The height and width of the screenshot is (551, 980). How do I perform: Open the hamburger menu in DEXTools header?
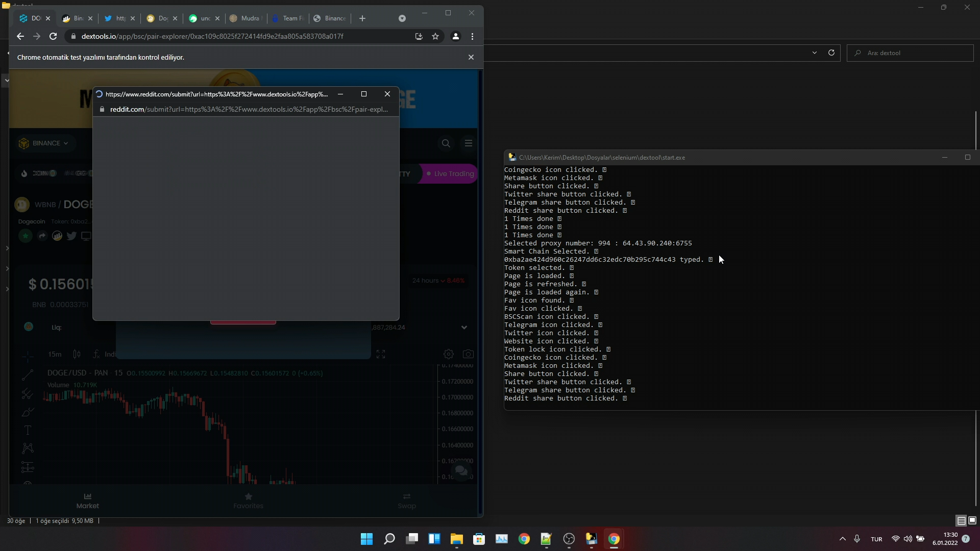tap(469, 143)
